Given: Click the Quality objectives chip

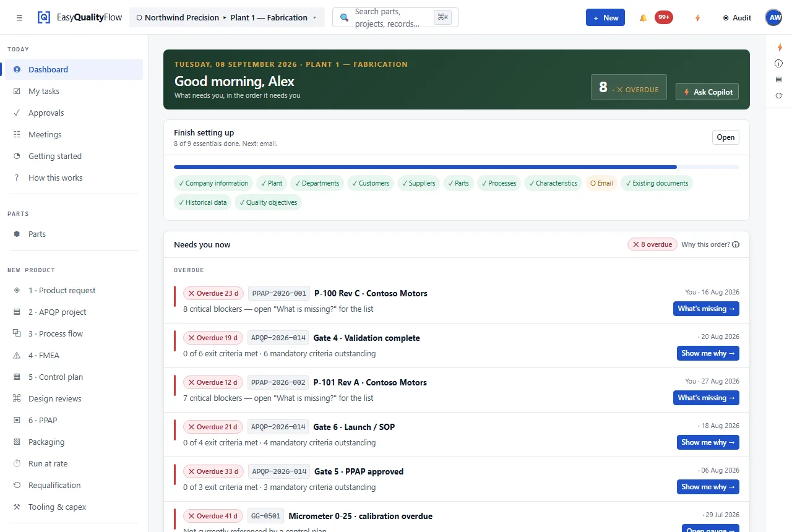Looking at the screenshot, I should [268, 202].
